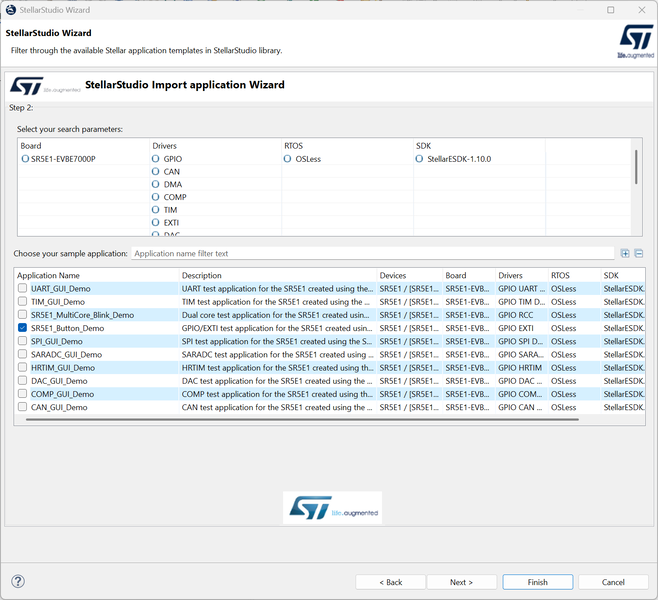Check the SR5E1_MultiCore_Blink_Demo checkbox
658x600 pixels.
pyautogui.click(x=23, y=315)
